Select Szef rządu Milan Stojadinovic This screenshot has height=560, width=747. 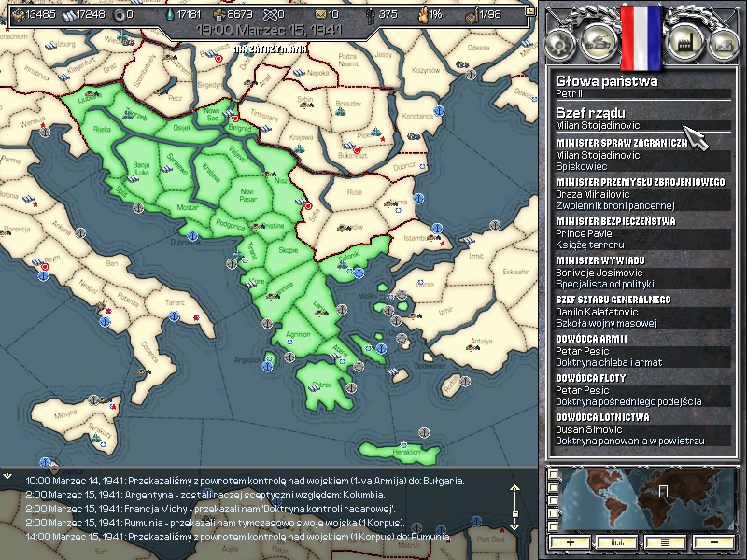[642, 126]
